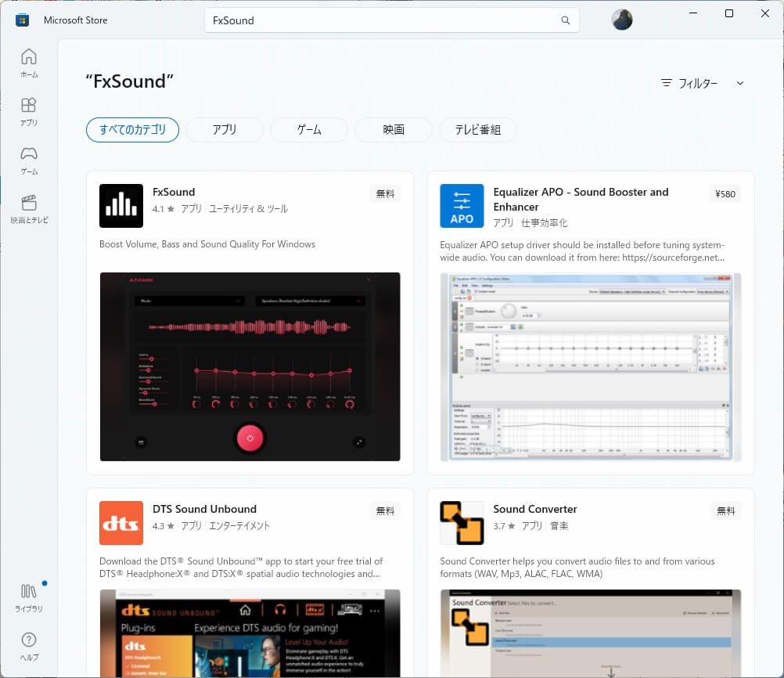
Task: Click the FxSound text in search box
Action: (x=233, y=20)
